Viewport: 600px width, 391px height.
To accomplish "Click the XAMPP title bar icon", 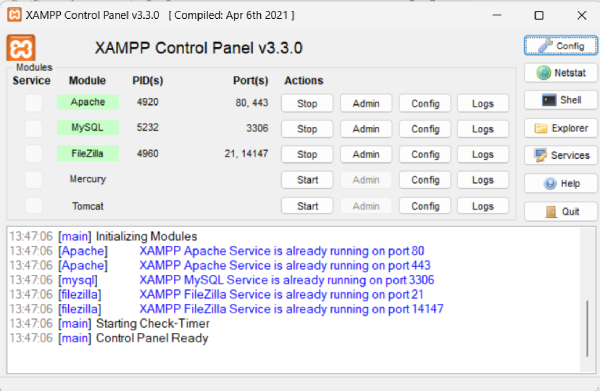I will (x=14, y=15).
